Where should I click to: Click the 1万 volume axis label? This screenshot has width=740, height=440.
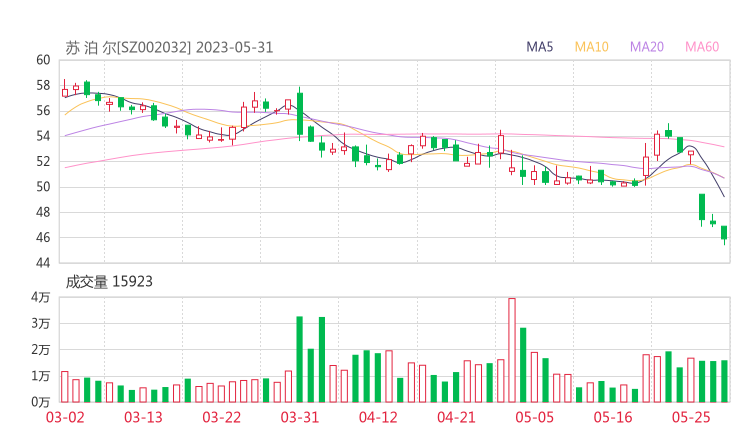[x=41, y=376]
